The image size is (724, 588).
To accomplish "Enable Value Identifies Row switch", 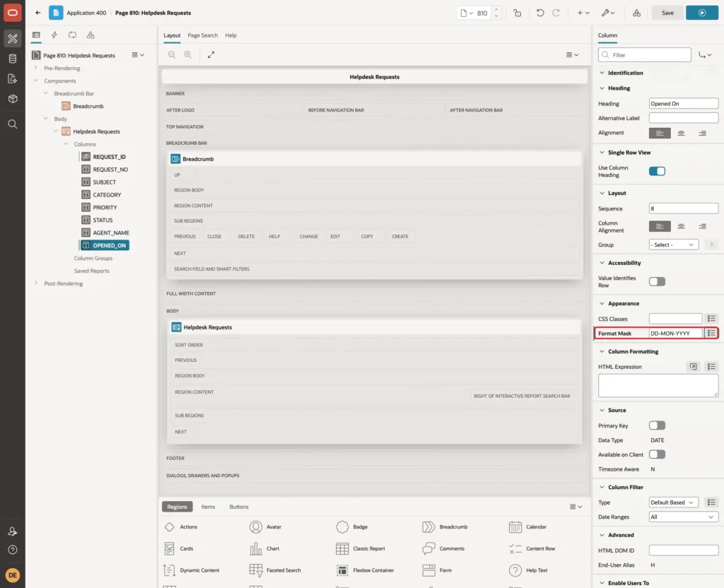I will coord(657,281).
